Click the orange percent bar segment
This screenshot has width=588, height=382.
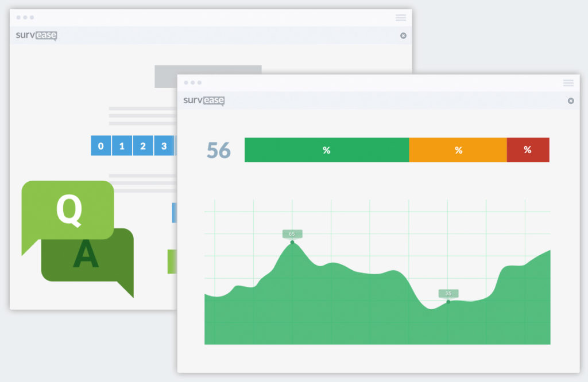click(x=458, y=150)
